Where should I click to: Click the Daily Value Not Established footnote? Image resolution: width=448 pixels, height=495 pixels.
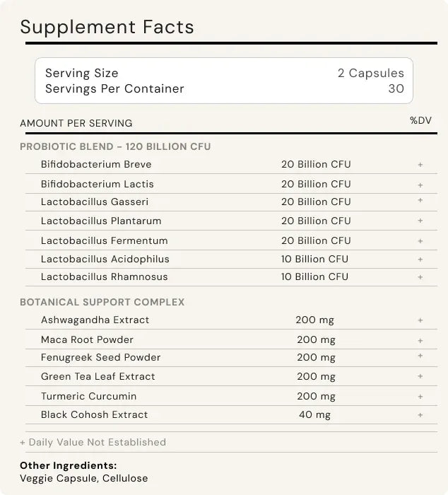(93, 442)
